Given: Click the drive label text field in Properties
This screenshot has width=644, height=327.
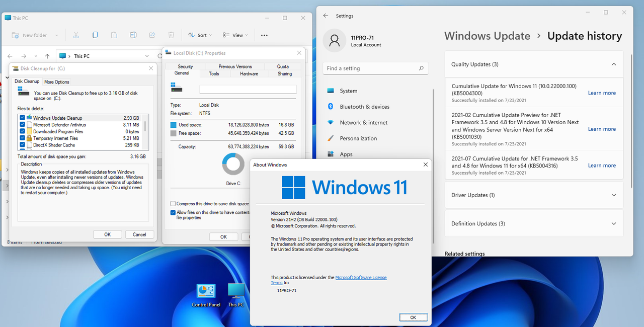Looking at the screenshot, I should (x=248, y=89).
